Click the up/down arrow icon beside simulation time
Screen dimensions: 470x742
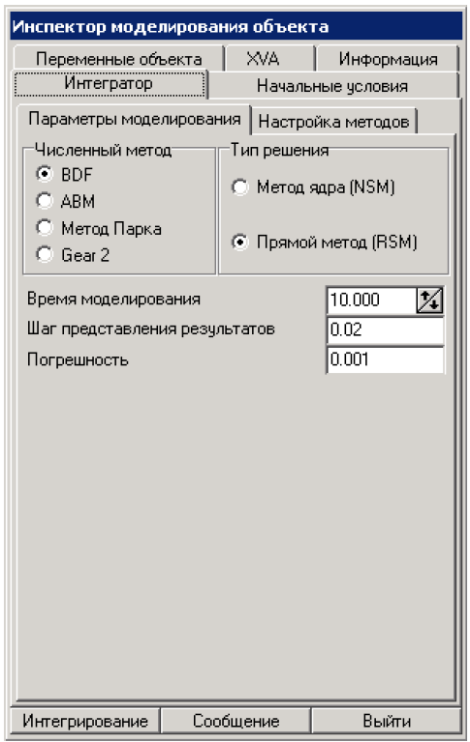429,300
